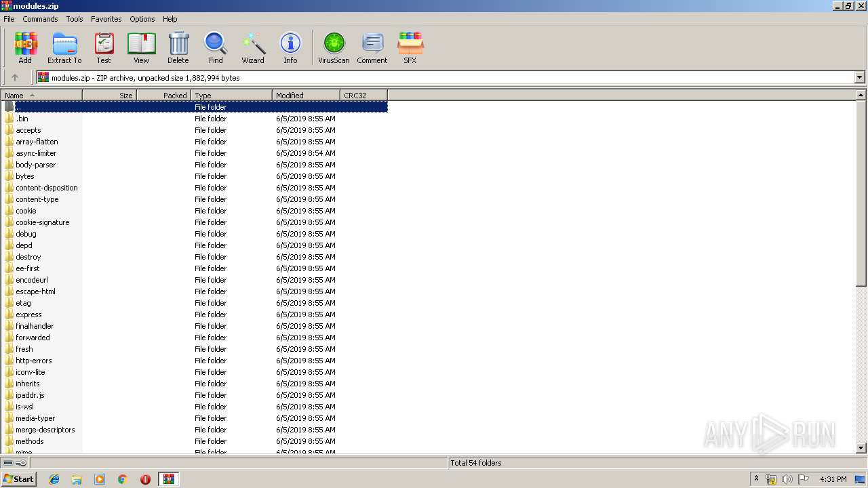Click the SFX toolbar icon
This screenshot has width=868, height=488.
(x=410, y=48)
